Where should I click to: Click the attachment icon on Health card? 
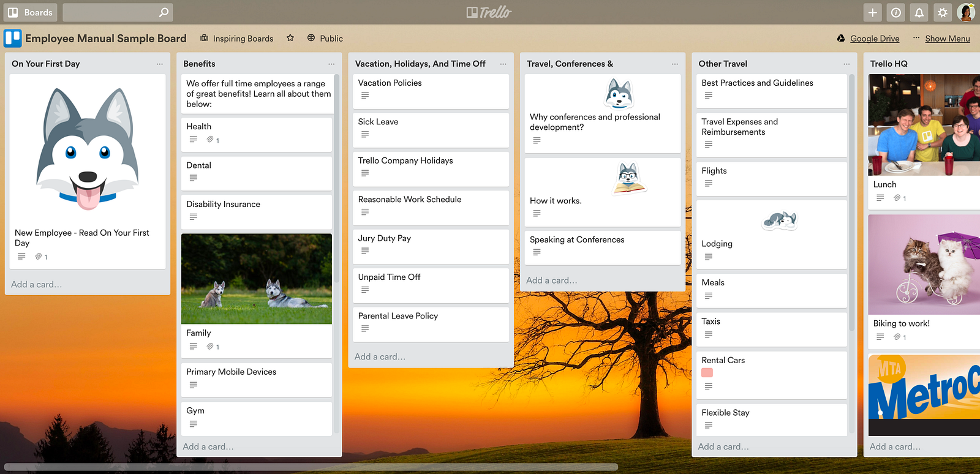tap(210, 140)
